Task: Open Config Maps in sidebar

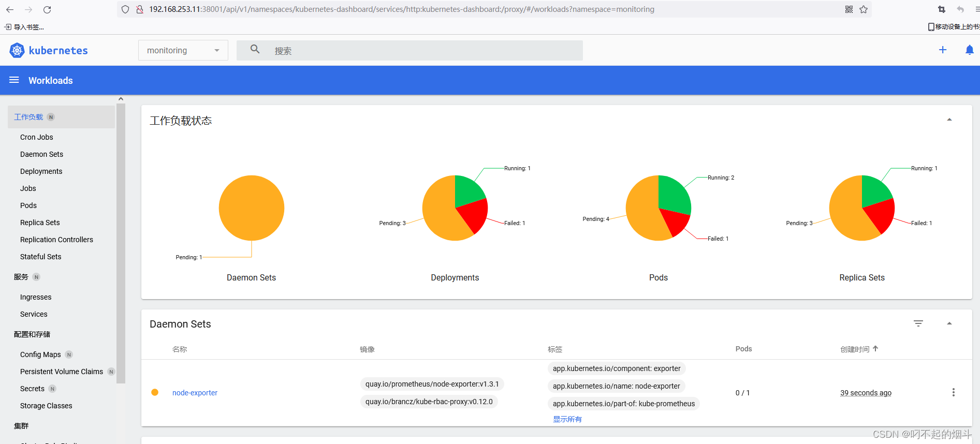Action: tap(40, 354)
